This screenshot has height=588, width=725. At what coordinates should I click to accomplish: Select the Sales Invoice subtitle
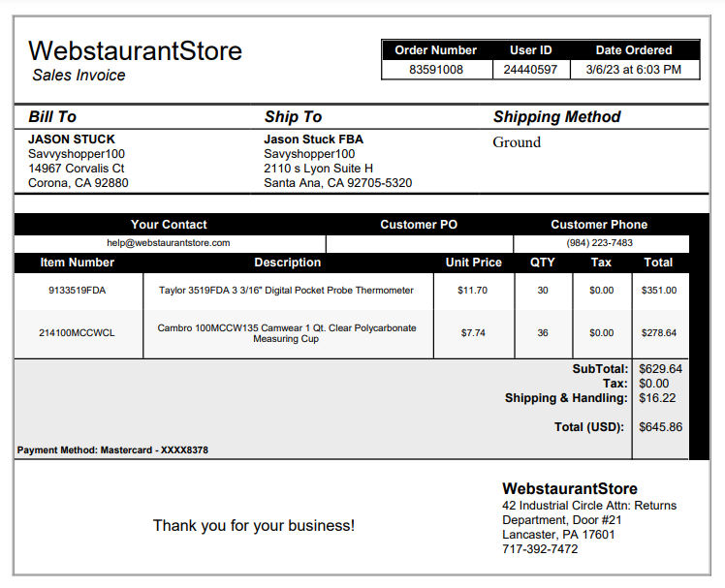coord(79,75)
